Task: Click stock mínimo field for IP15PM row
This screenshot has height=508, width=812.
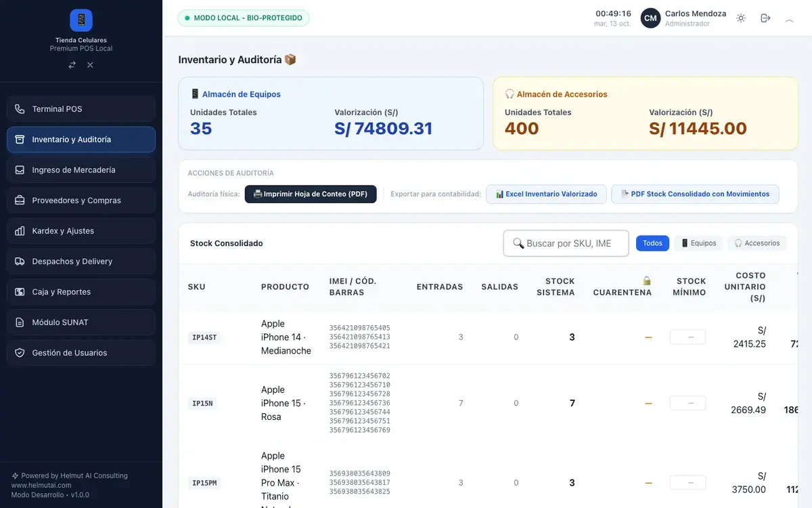Action: pyautogui.click(x=687, y=483)
